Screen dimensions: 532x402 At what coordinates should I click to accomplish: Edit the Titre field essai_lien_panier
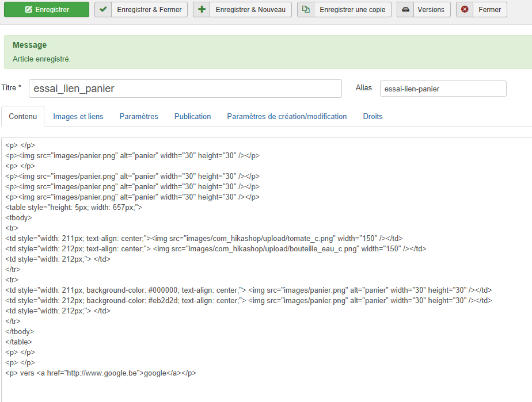[x=185, y=89]
